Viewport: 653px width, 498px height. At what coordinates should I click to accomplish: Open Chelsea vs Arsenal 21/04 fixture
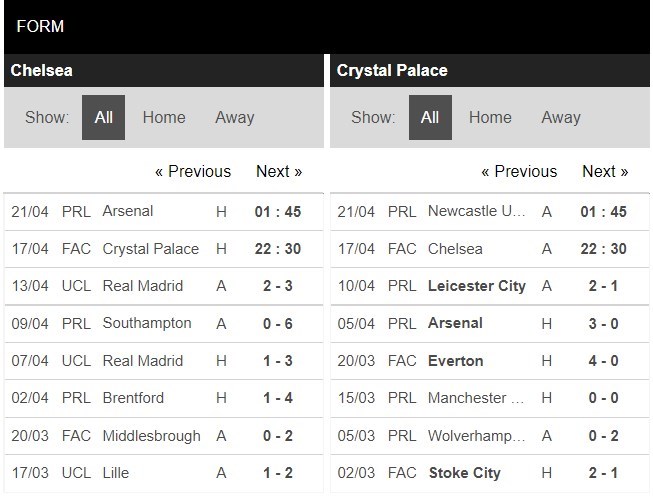(x=164, y=212)
